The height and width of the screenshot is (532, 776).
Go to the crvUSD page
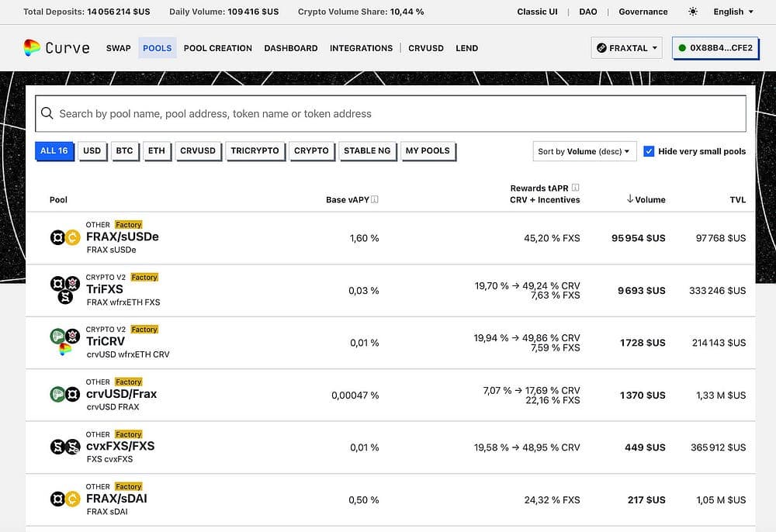(425, 48)
